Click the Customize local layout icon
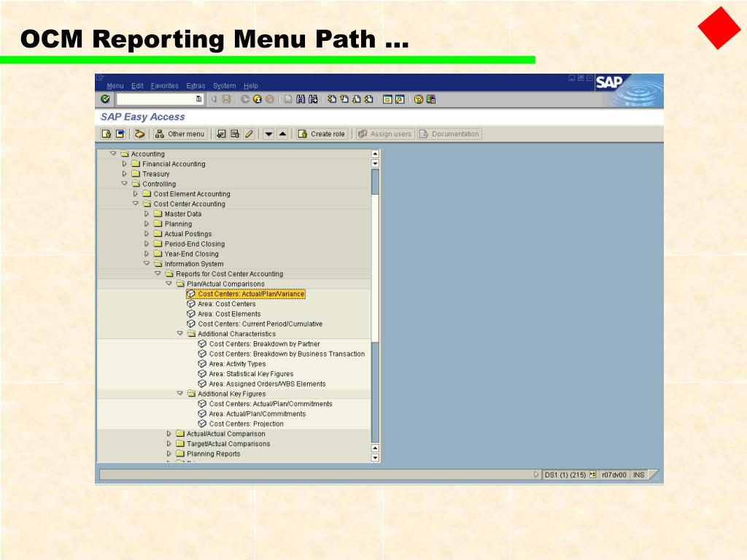 tap(431, 99)
